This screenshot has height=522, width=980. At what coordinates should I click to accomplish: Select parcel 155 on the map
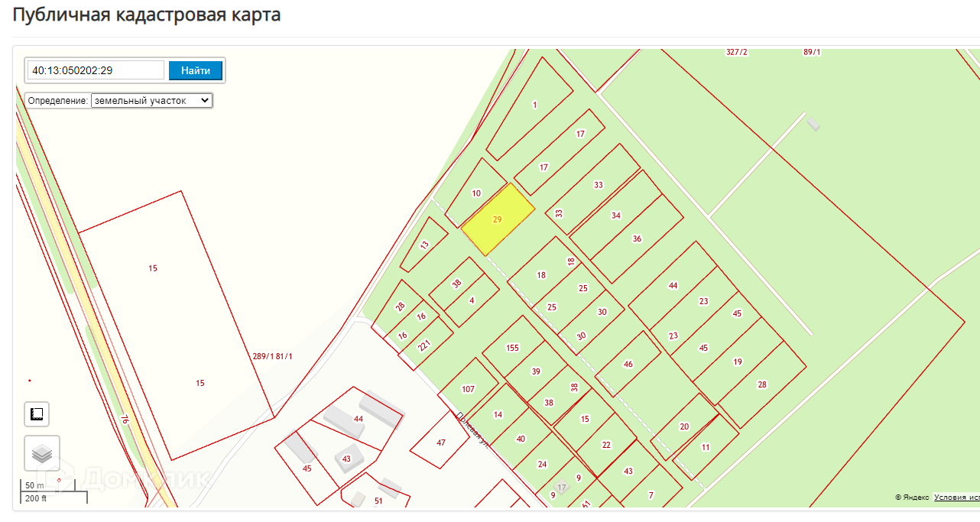point(512,348)
